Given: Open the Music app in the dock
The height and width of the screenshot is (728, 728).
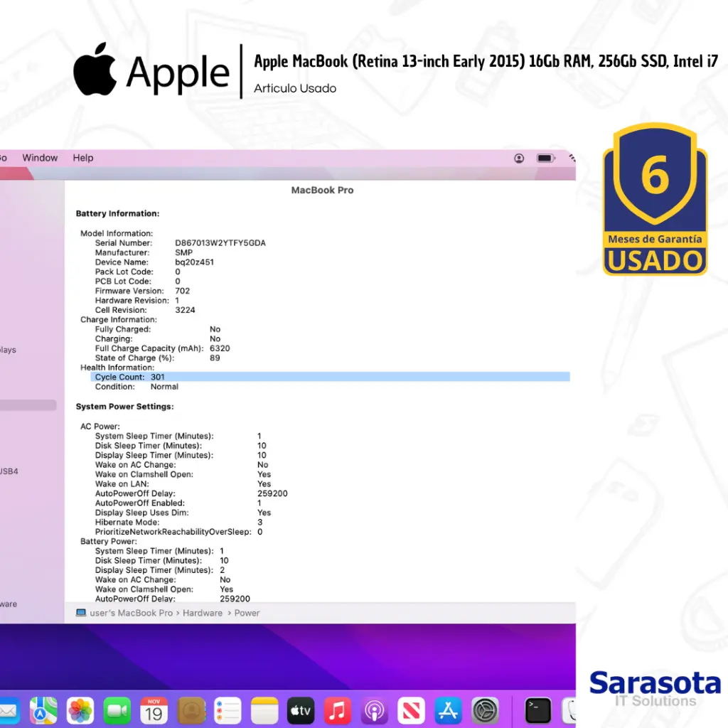Looking at the screenshot, I should tap(338, 710).
